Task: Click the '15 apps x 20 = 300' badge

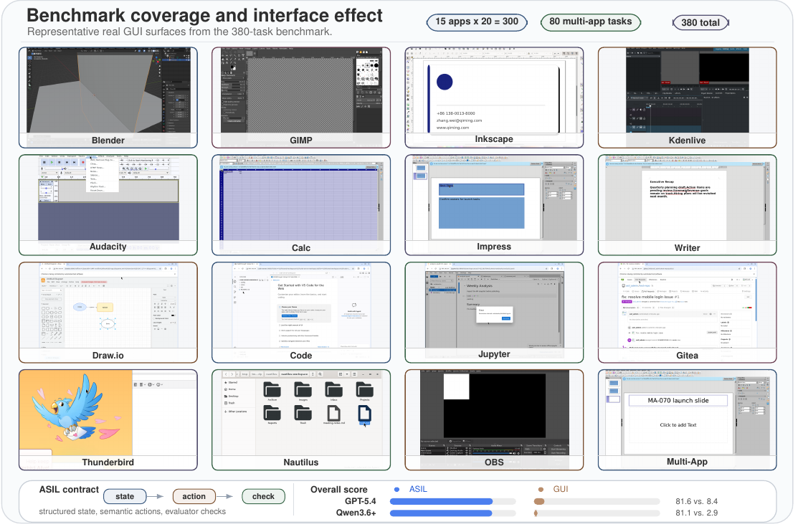Action: pos(477,22)
